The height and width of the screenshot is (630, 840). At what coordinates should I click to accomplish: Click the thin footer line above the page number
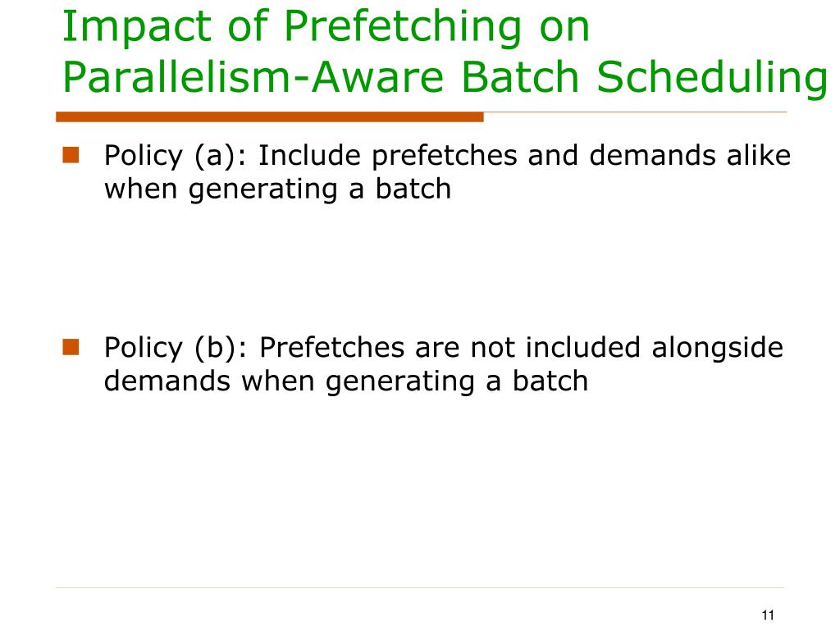419,587
